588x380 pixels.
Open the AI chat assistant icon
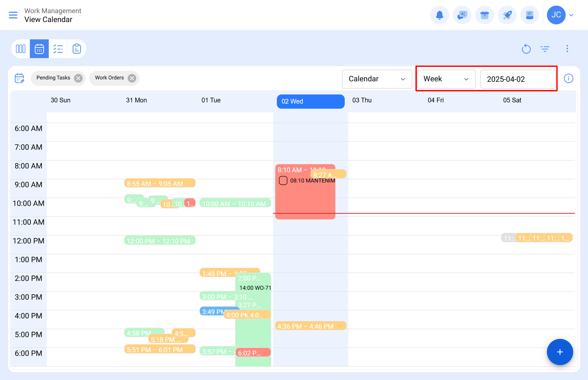click(x=462, y=15)
